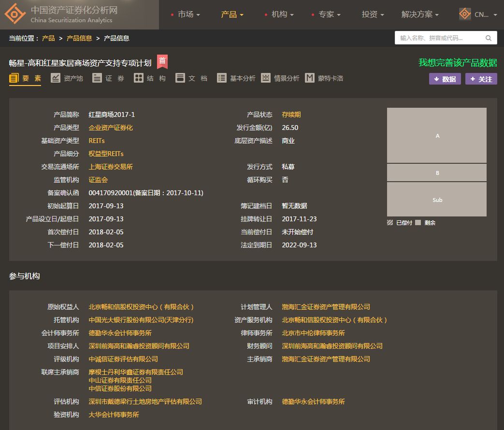
Task: Open 北京市中伦律师事务所 link
Action: [x=314, y=333]
